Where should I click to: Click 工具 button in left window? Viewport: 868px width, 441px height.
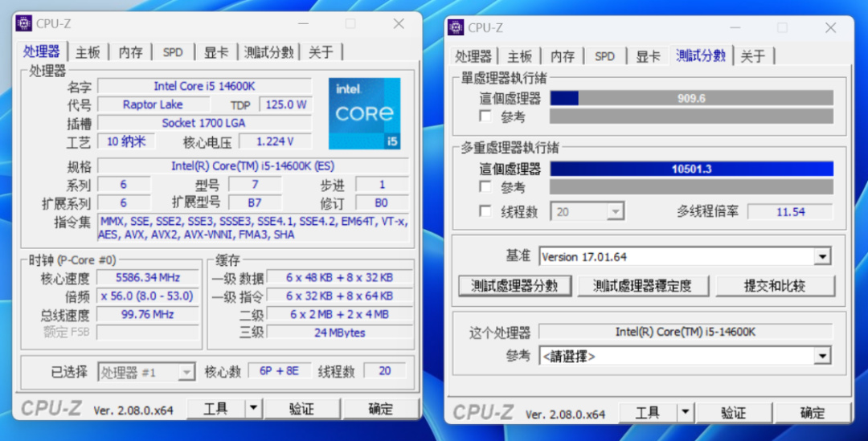pyautogui.click(x=216, y=409)
